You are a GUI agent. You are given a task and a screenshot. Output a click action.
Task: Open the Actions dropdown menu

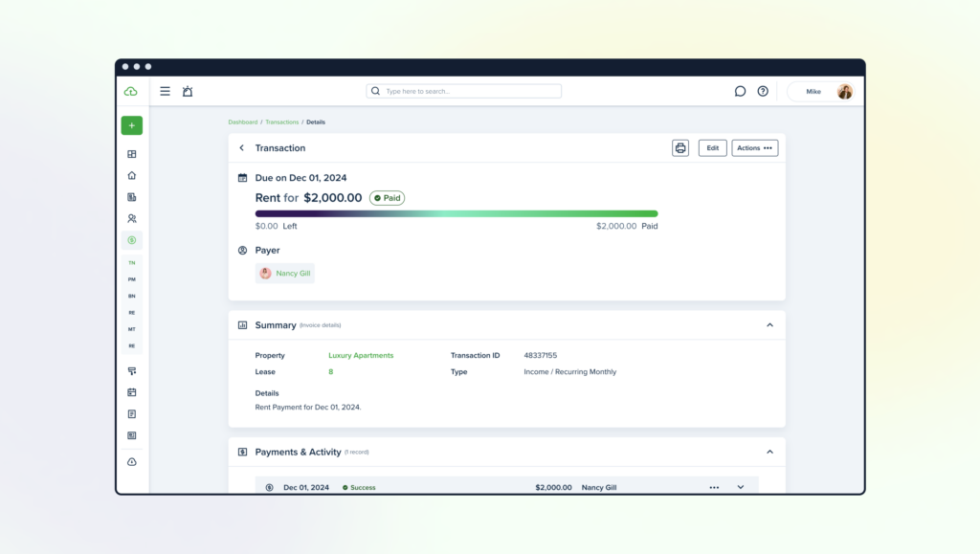click(x=754, y=148)
